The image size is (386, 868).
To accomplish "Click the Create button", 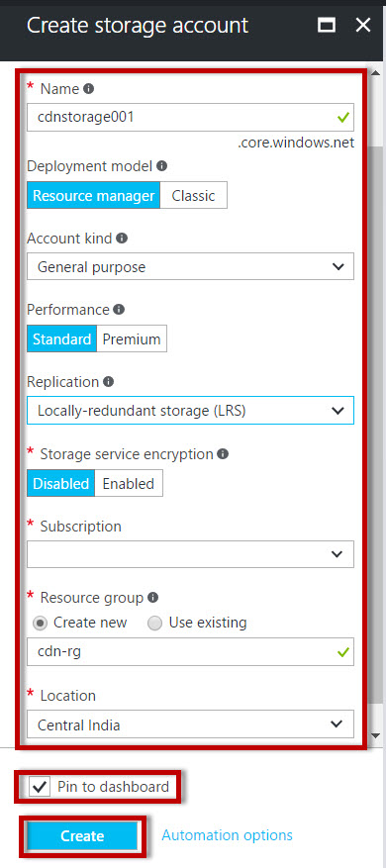I will coord(82,836).
